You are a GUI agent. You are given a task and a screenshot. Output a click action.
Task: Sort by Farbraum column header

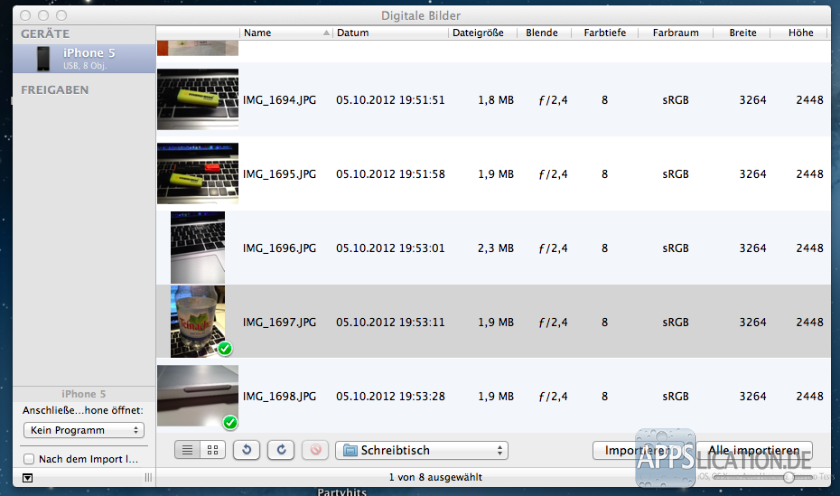[676, 33]
